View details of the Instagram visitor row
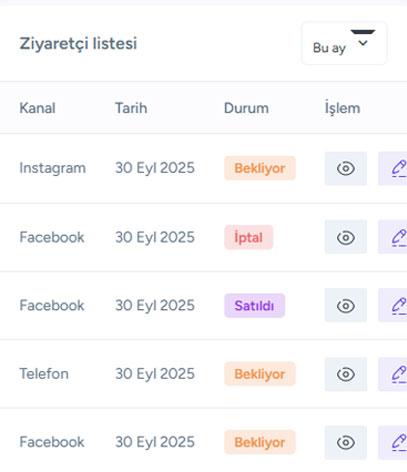Viewport: 407px width, 472px height. [x=346, y=168]
